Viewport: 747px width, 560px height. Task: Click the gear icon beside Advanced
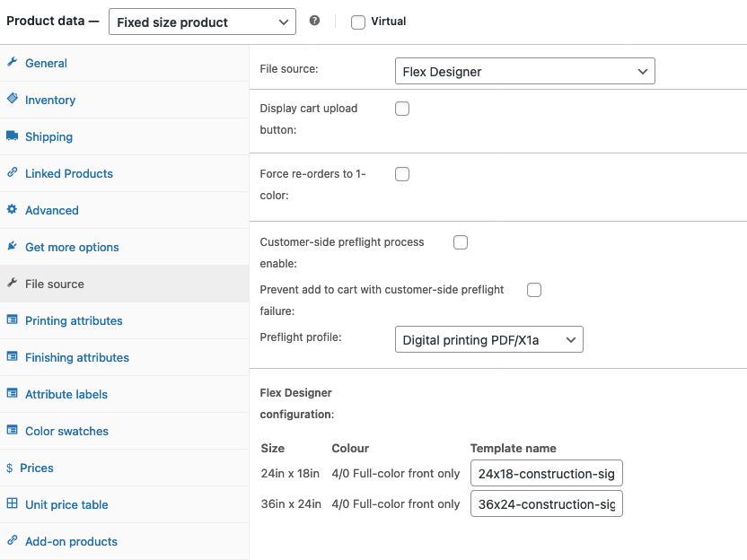13,210
